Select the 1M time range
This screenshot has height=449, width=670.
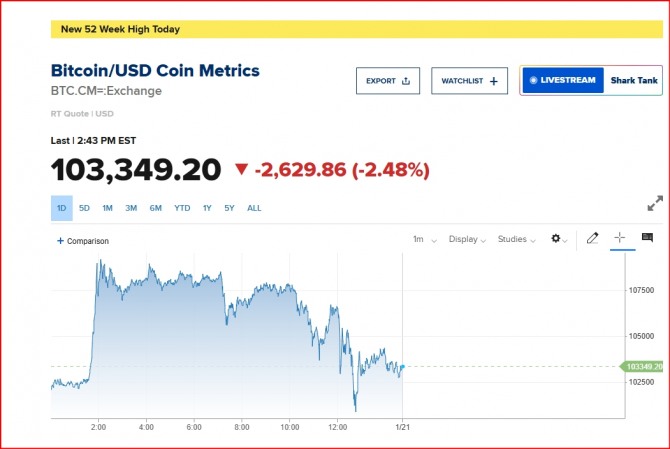tap(107, 208)
